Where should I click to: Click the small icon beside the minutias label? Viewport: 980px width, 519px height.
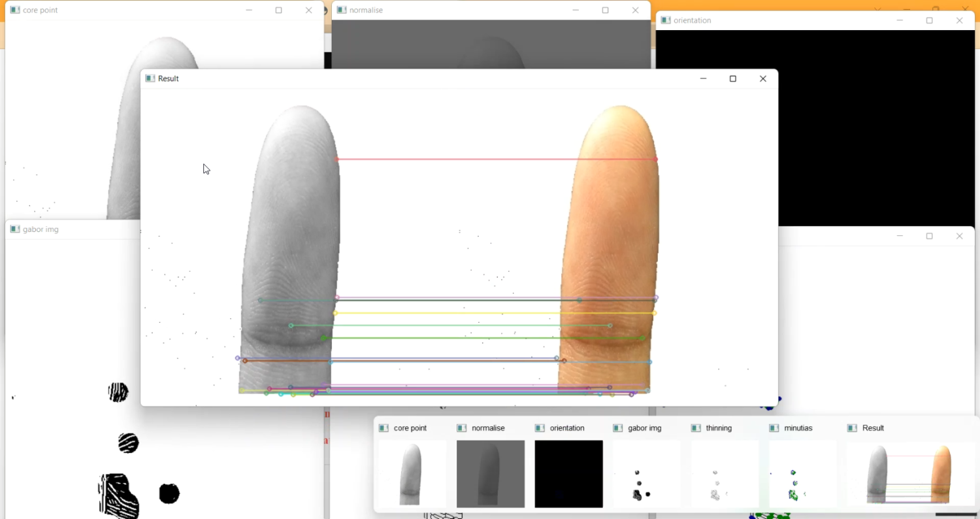tap(773, 428)
